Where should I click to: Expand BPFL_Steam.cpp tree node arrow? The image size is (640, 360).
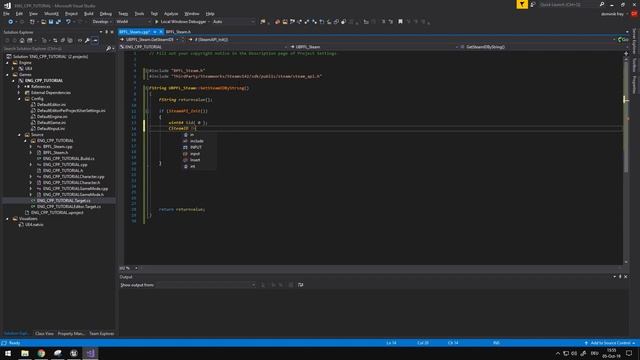pos(31,147)
